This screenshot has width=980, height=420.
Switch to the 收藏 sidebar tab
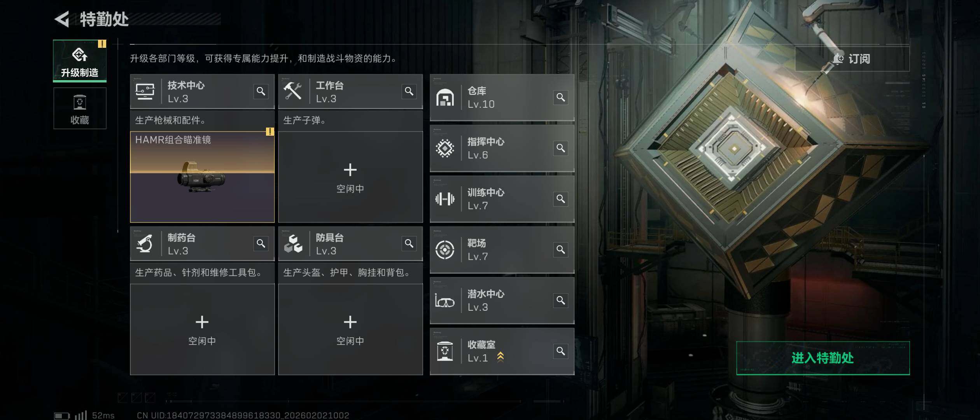point(80,108)
